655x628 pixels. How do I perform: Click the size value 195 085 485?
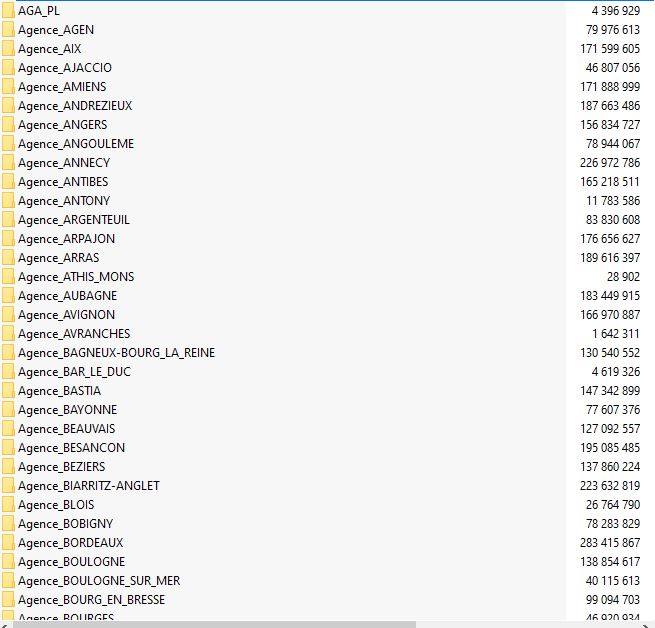click(610, 448)
